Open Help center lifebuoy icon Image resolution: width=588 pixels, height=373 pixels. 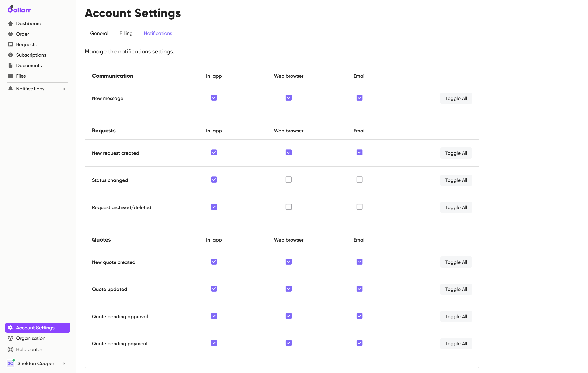click(10, 349)
